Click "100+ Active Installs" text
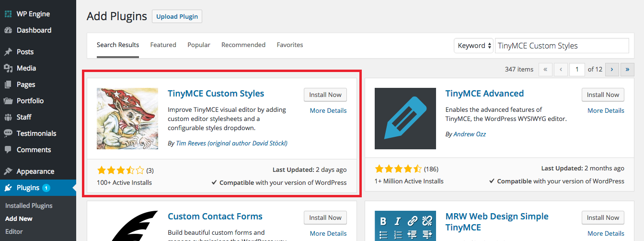 [124, 182]
